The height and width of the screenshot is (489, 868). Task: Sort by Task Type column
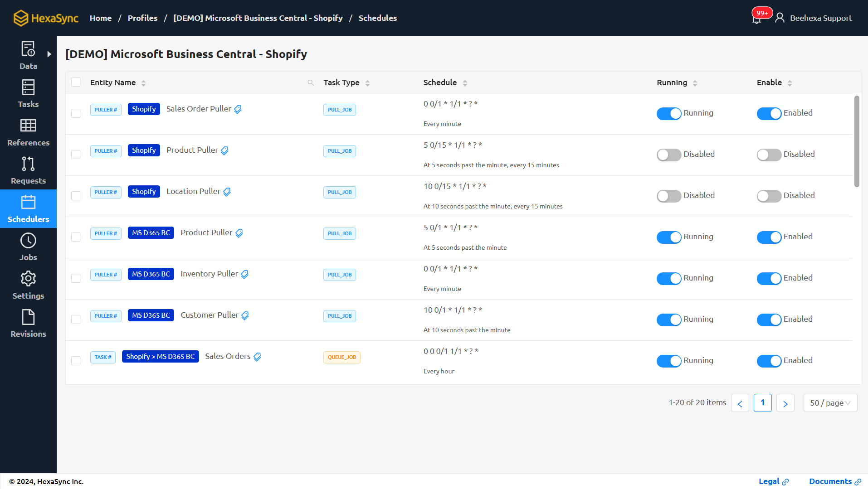[367, 83]
